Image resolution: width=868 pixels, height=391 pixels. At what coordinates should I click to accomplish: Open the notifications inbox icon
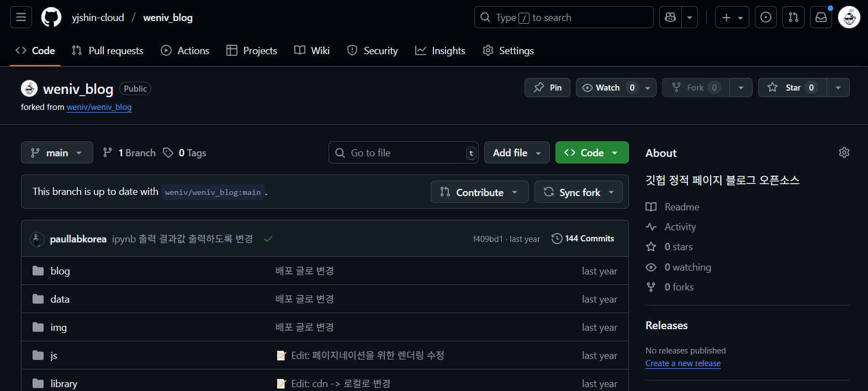click(x=821, y=17)
